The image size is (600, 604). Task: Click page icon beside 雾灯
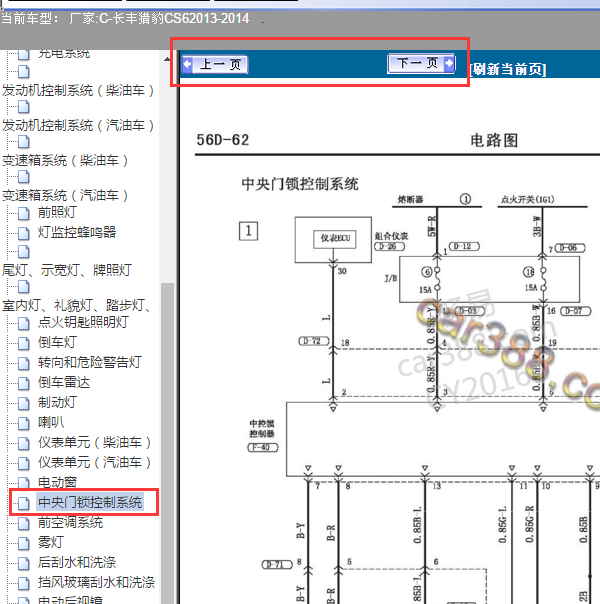click(x=23, y=543)
